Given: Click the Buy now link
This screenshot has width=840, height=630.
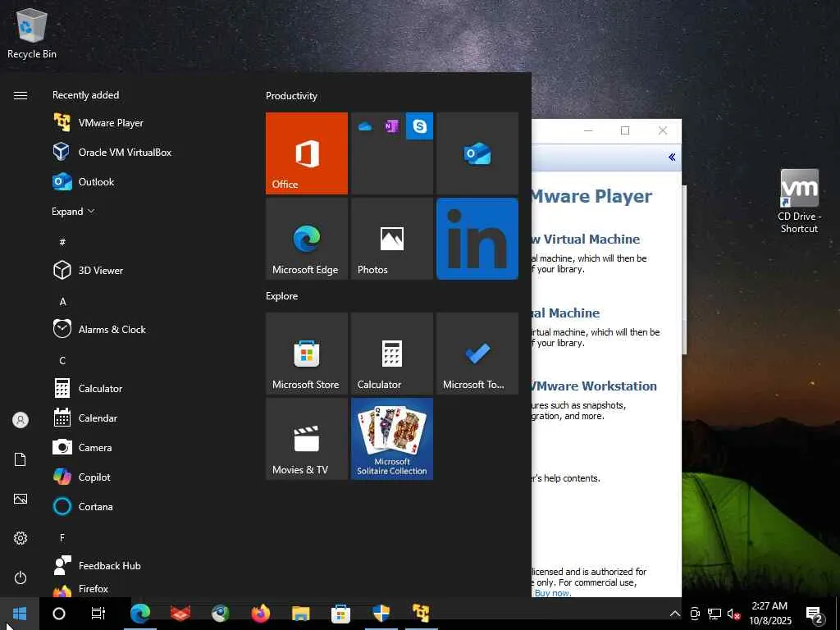Looking at the screenshot, I should pyautogui.click(x=552, y=592).
